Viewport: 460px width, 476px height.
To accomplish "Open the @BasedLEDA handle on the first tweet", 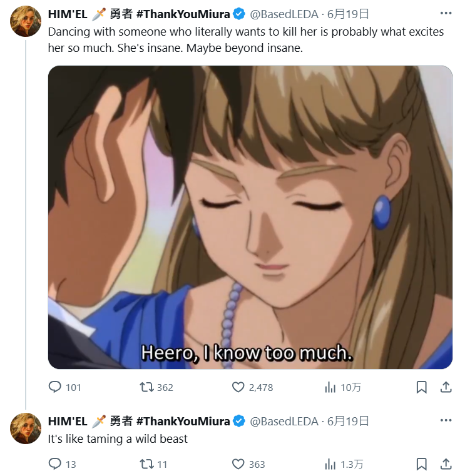I will coord(284,13).
